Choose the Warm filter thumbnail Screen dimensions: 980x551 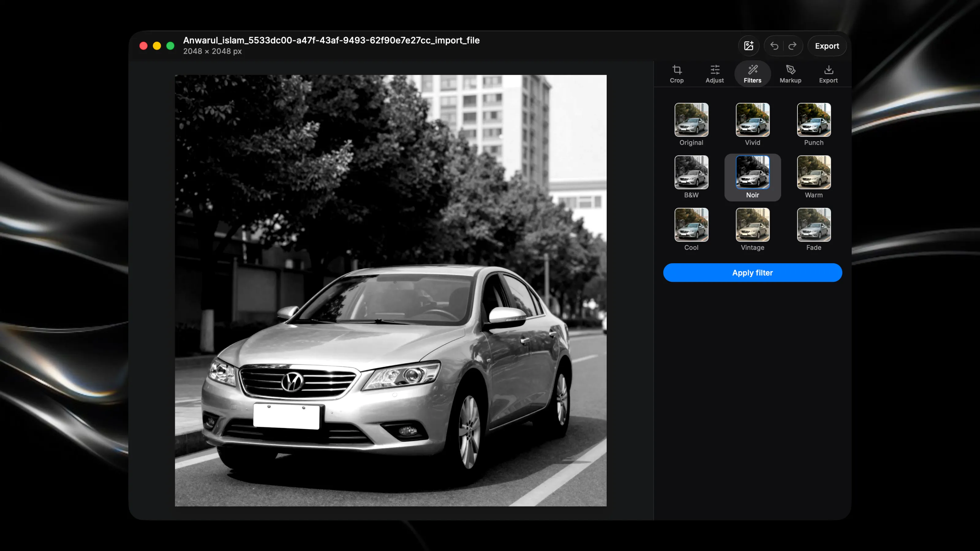[814, 172]
